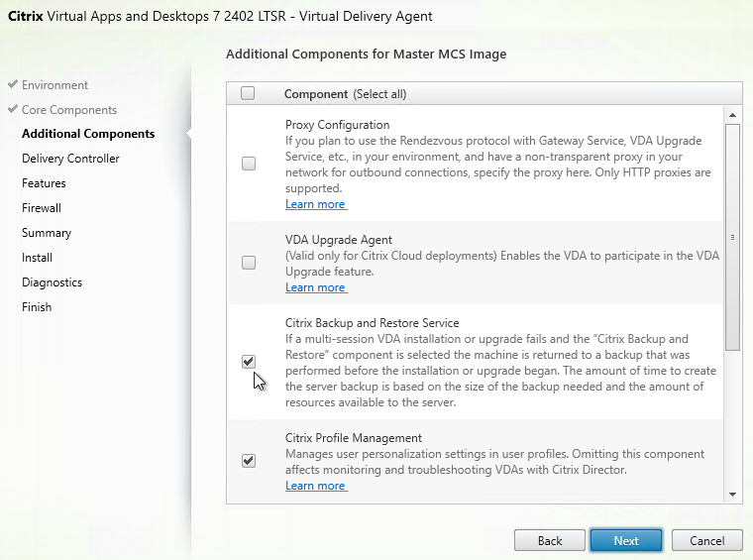753x560 pixels.
Task: Uncheck Citrix Profile Management checkbox
Action: (x=249, y=461)
